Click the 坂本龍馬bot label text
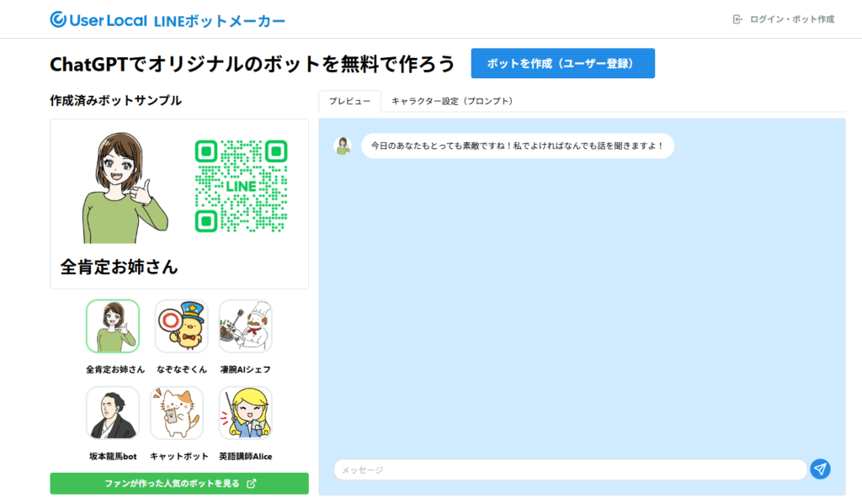 coord(113,456)
